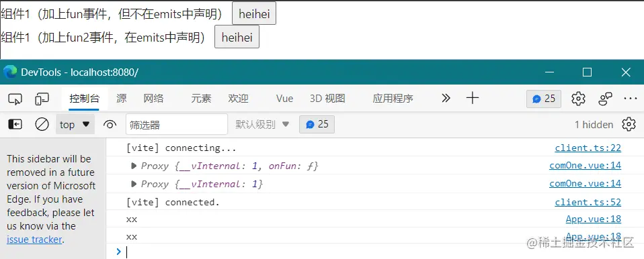Viewport: 644px width, 259px height.
Task: Open first App.vue:18 source link
Action: (594, 219)
